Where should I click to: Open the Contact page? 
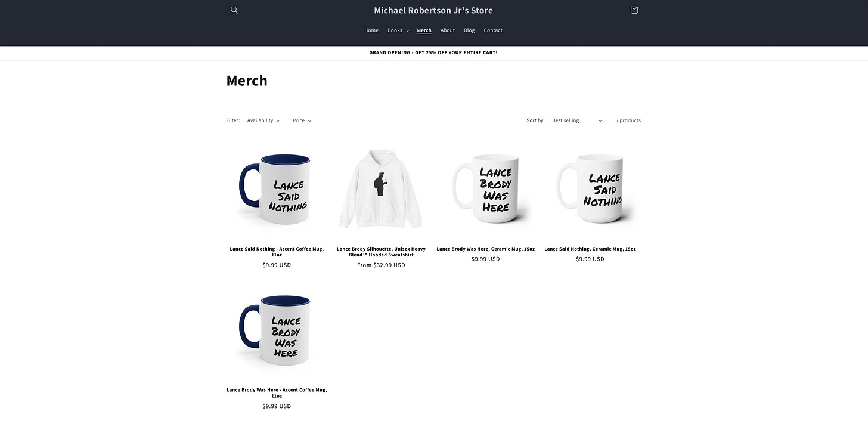493,30
